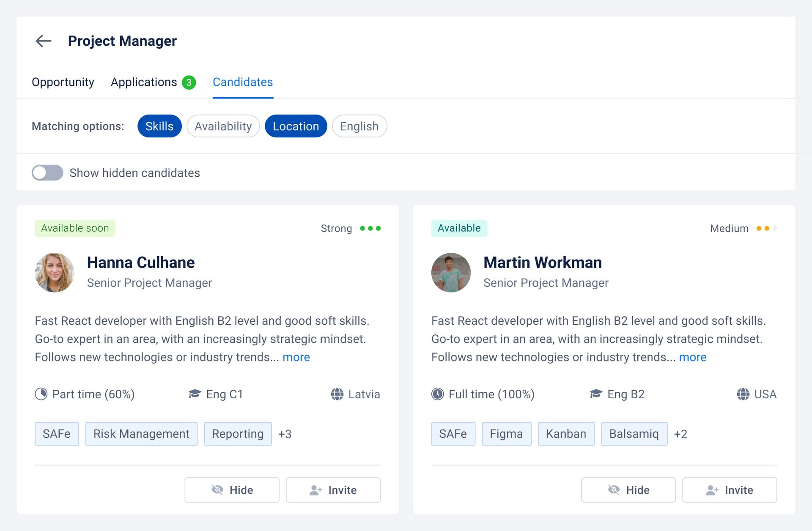Toggle the Availability matching option
This screenshot has height=531, width=812.
coord(222,126)
